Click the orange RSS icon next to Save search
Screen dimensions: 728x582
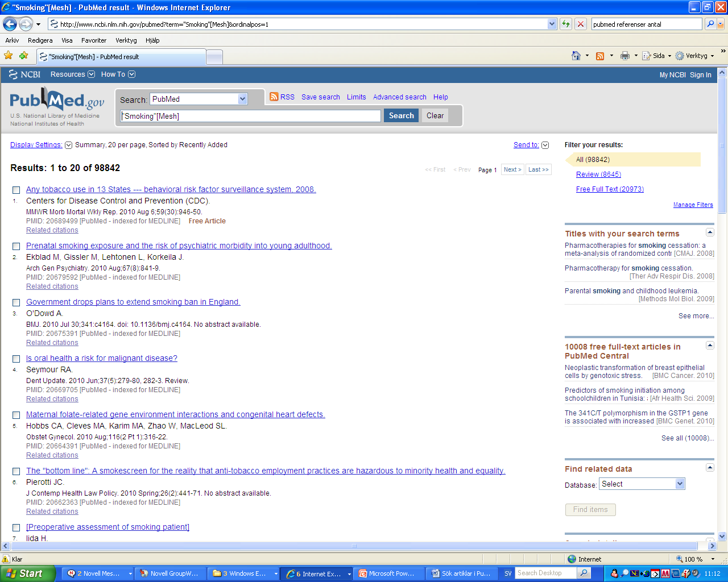coord(274,97)
